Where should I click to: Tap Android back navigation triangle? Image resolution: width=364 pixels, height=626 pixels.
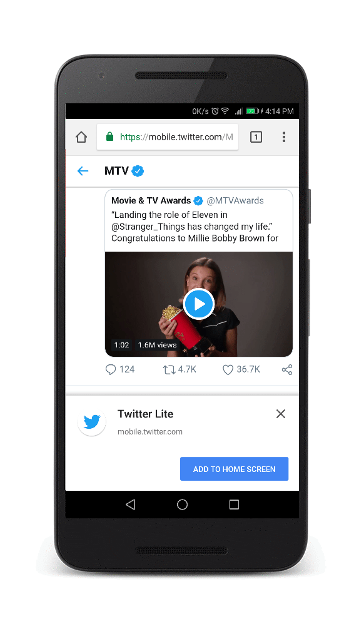pos(130,505)
